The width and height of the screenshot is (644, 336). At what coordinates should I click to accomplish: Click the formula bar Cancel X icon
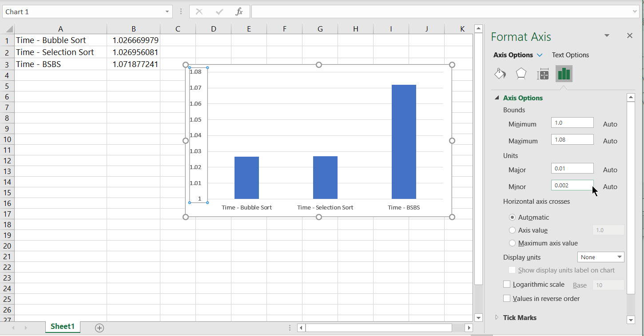point(199,12)
